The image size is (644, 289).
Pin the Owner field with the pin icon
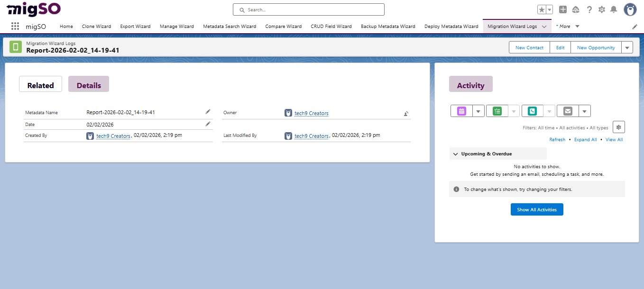pyautogui.click(x=405, y=114)
